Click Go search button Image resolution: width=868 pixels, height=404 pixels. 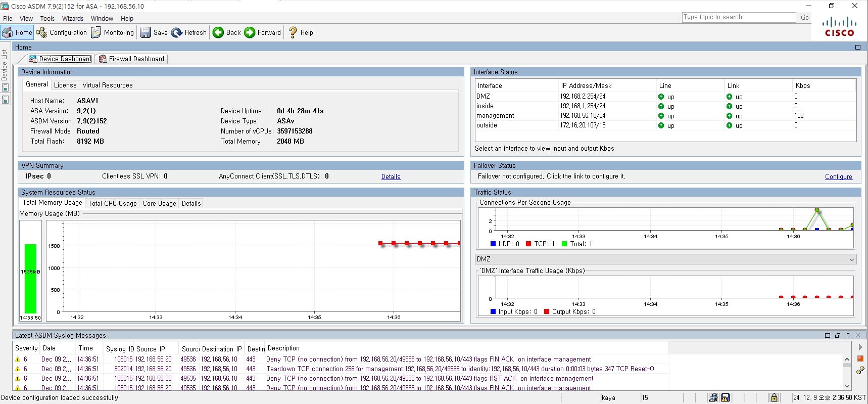pyautogui.click(x=804, y=17)
